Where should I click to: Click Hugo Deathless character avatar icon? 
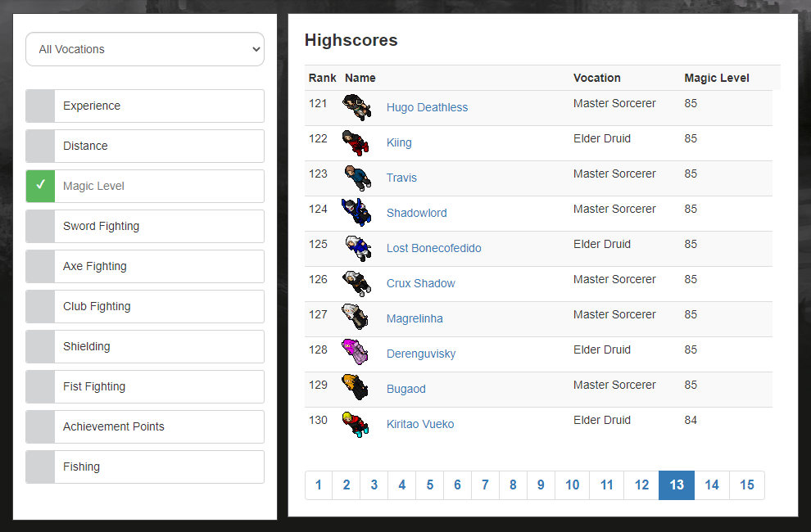pyautogui.click(x=356, y=107)
